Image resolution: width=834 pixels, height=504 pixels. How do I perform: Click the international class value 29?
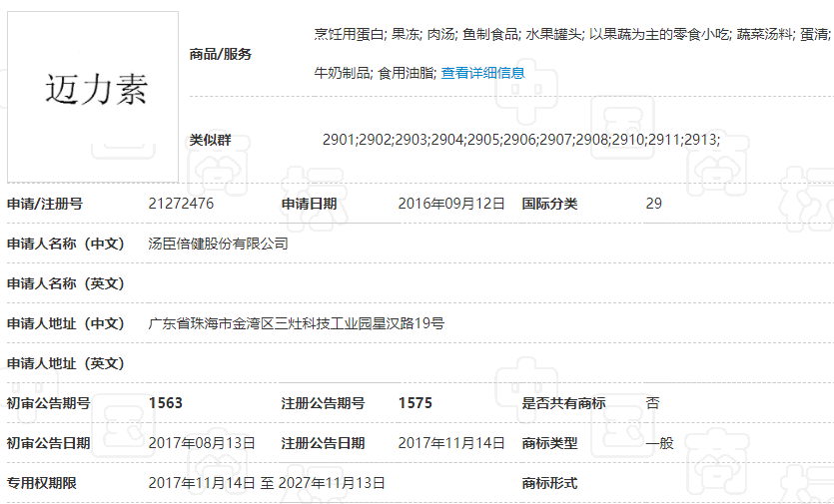(x=653, y=204)
